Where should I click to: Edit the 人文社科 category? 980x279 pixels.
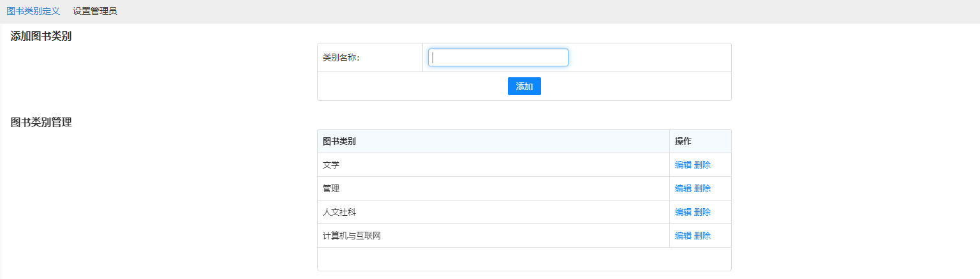click(x=683, y=212)
